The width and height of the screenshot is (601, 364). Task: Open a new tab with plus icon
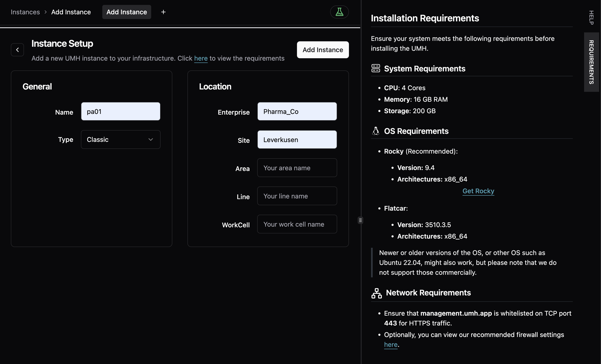(163, 12)
